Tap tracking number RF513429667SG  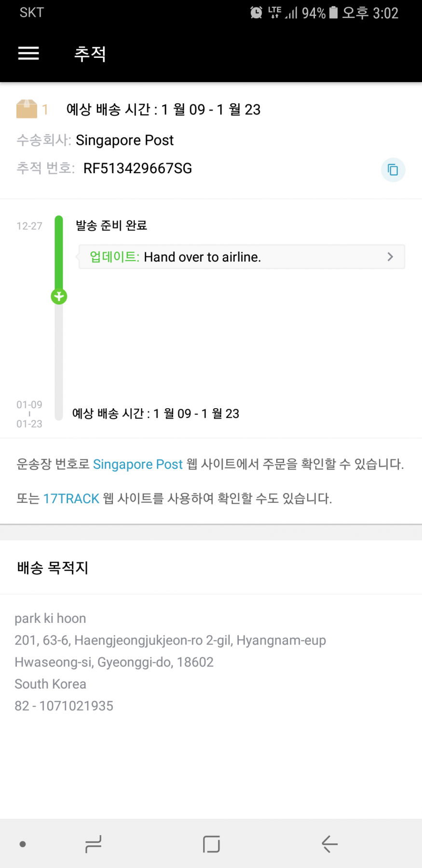click(137, 168)
